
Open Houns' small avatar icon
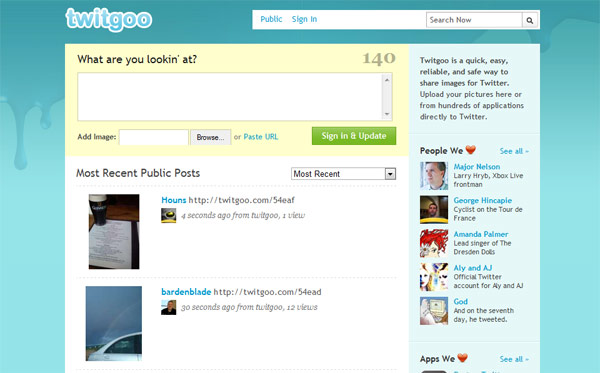tap(168, 215)
